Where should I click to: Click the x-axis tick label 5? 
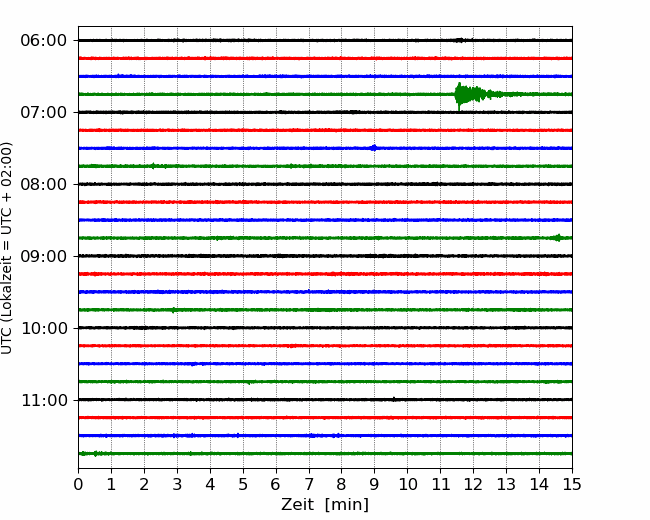pyautogui.click(x=243, y=484)
